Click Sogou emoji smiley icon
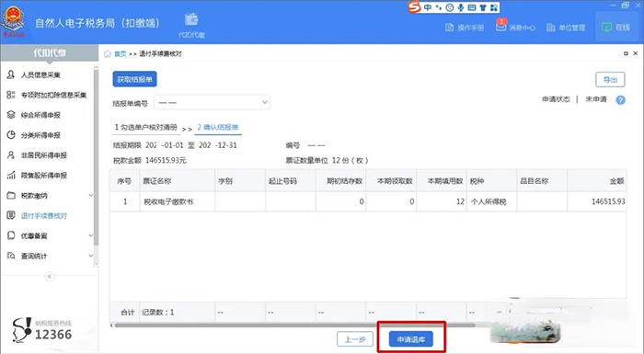The width and height of the screenshot is (644, 354). point(450,7)
